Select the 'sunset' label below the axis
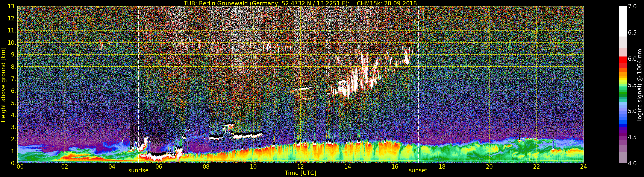 [x=418, y=171]
